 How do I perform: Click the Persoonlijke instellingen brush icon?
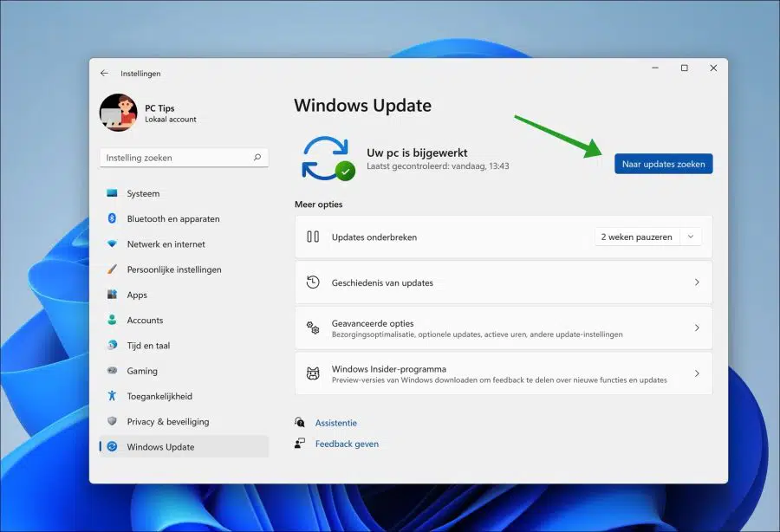(x=112, y=269)
